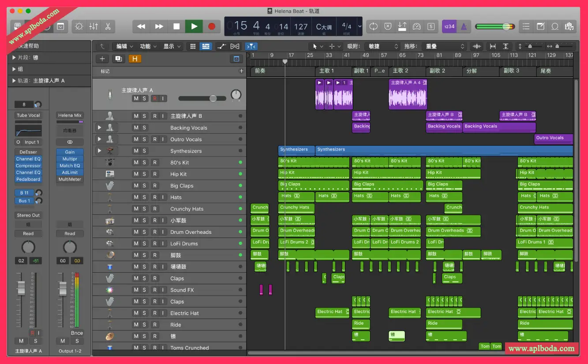Solo the Big Claps track
The width and height of the screenshot is (588, 364).
[144, 186]
